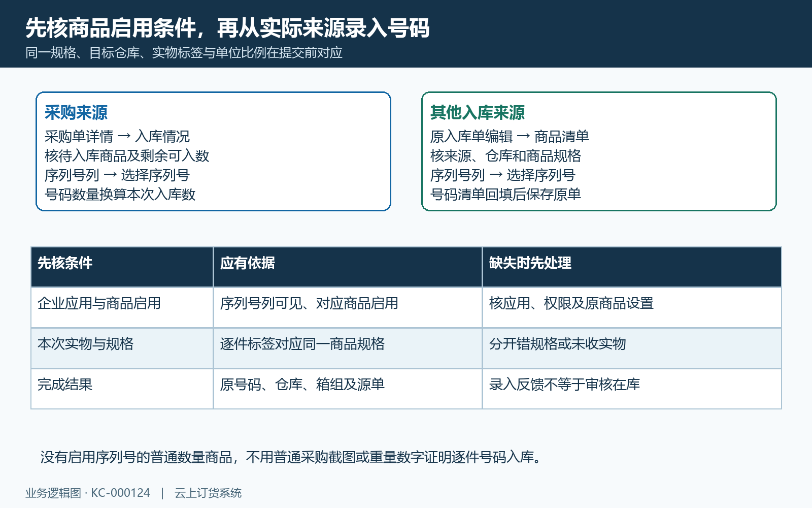
Task: Click the line 核来源、仓库和商品规格
Action: pos(505,155)
